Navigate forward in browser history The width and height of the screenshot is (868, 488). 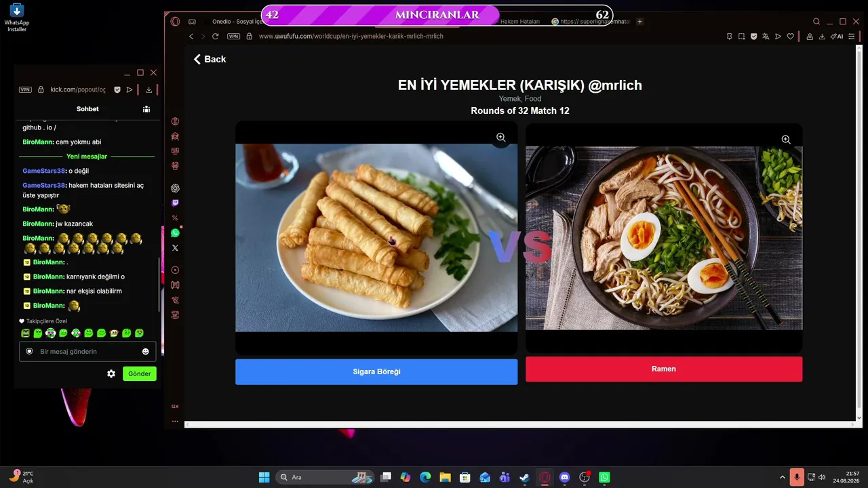click(203, 37)
